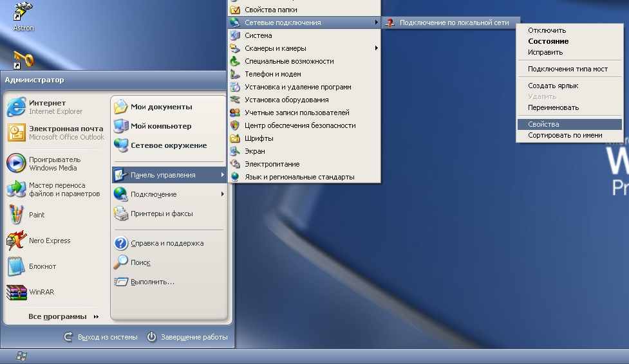Click the Microsoft Office Outlook e-mail icon
The height and width of the screenshot is (364, 629).
(x=17, y=132)
